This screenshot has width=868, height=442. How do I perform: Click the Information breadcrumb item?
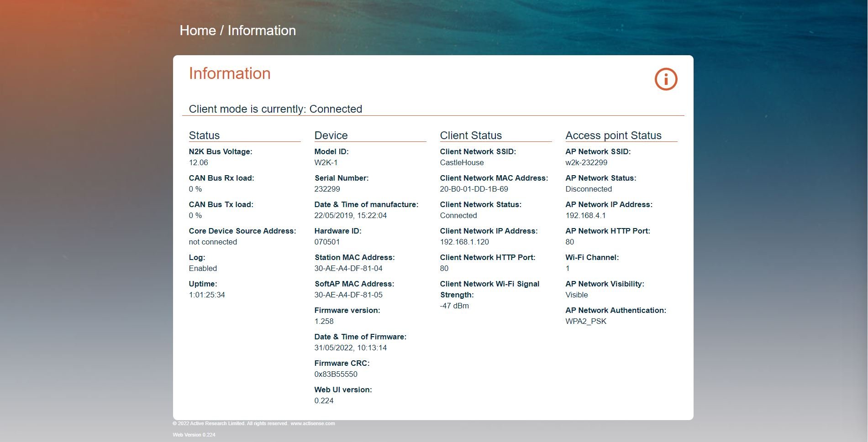point(262,31)
